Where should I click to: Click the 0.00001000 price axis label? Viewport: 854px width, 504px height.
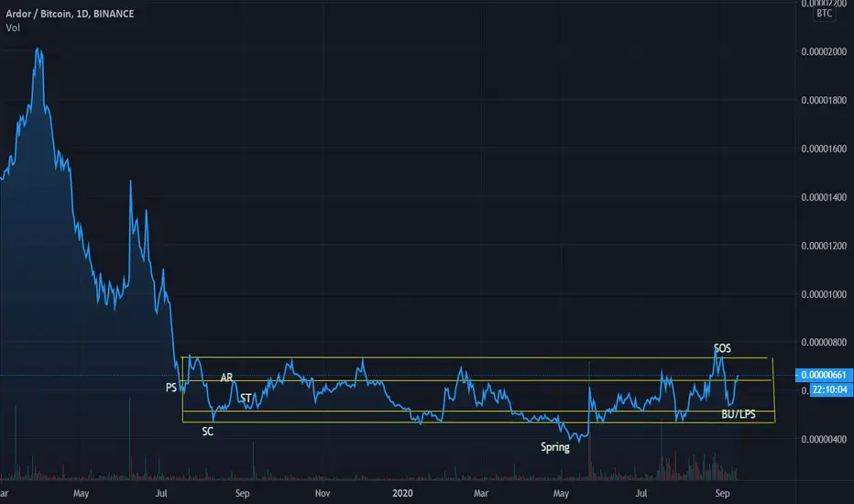824,294
